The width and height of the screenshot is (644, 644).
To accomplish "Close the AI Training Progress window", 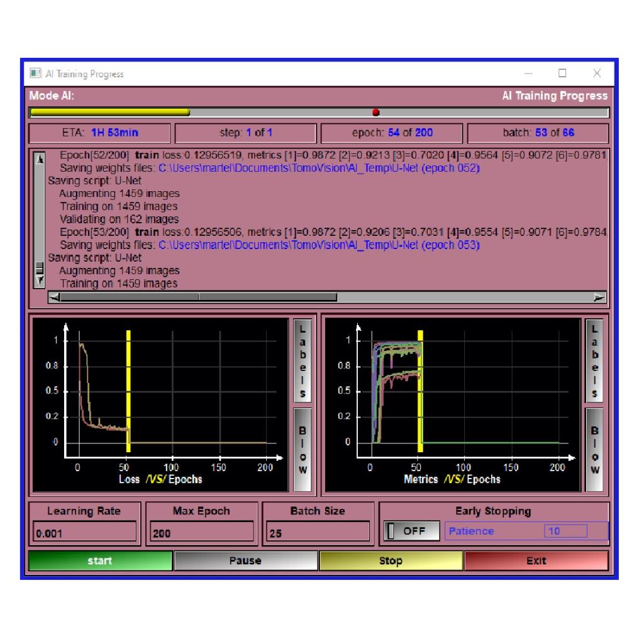I will [597, 73].
